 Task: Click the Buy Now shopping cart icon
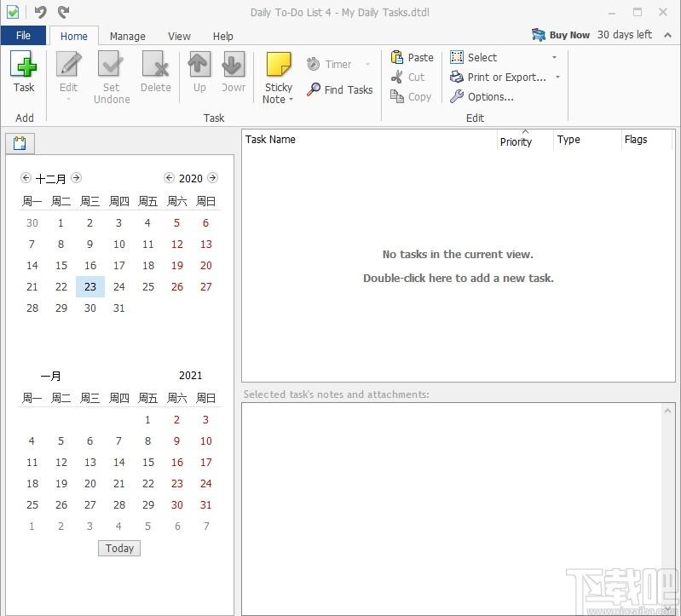tap(538, 35)
